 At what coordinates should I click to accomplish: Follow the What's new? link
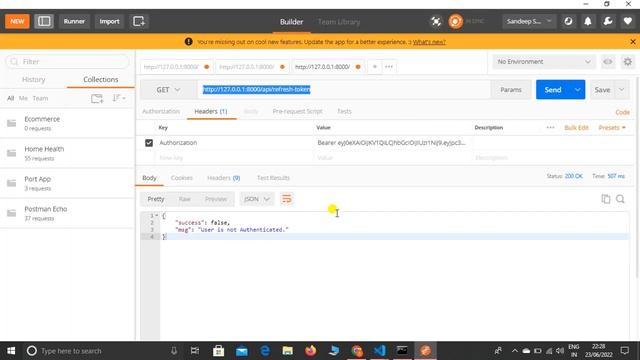point(429,42)
